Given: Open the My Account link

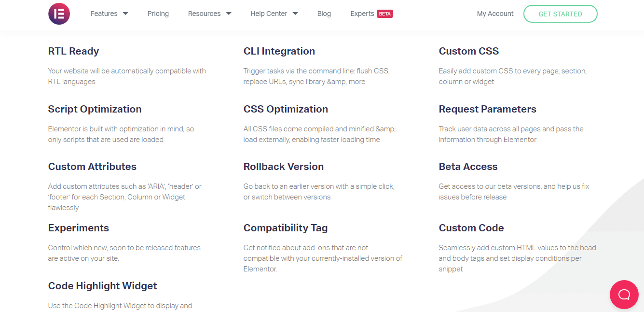Looking at the screenshot, I should tap(495, 14).
